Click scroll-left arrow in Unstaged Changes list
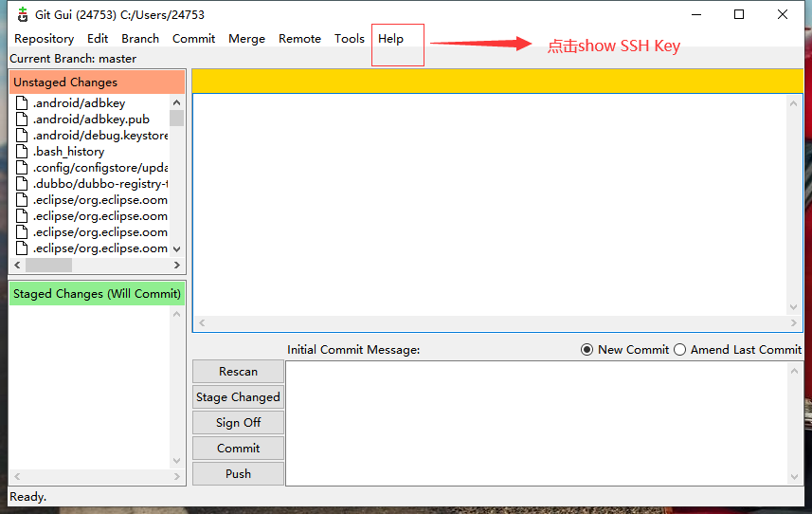812x514 pixels. pyautogui.click(x=17, y=266)
